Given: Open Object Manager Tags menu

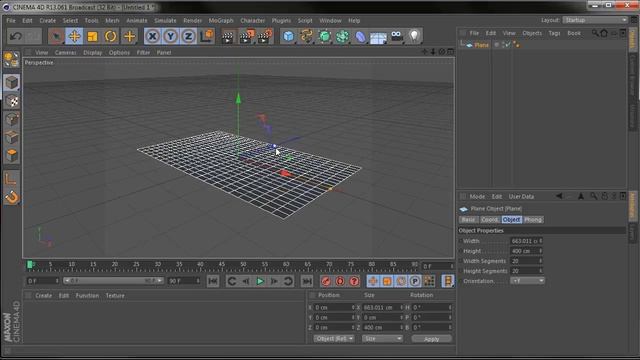Looking at the screenshot, I should pos(554,33).
